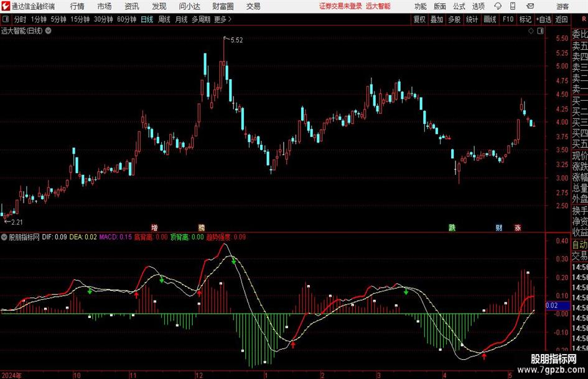Switch to the 周线 weekly tab

click(164, 19)
